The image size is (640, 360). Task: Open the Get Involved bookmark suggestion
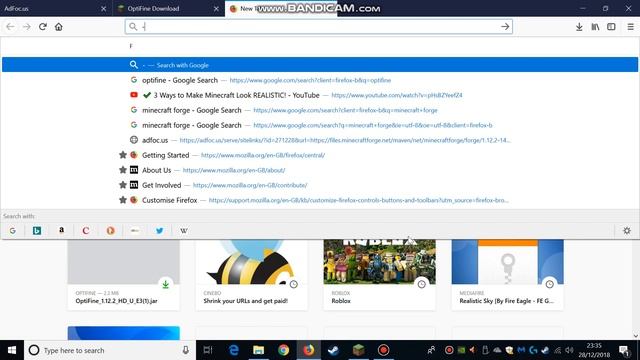point(320,185)
